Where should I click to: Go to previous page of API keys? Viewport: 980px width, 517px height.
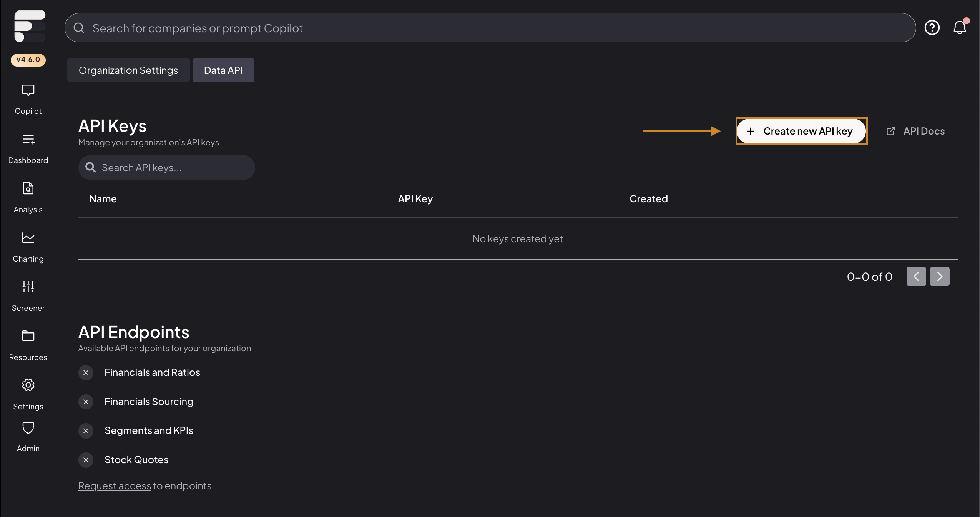click(916, 276)
